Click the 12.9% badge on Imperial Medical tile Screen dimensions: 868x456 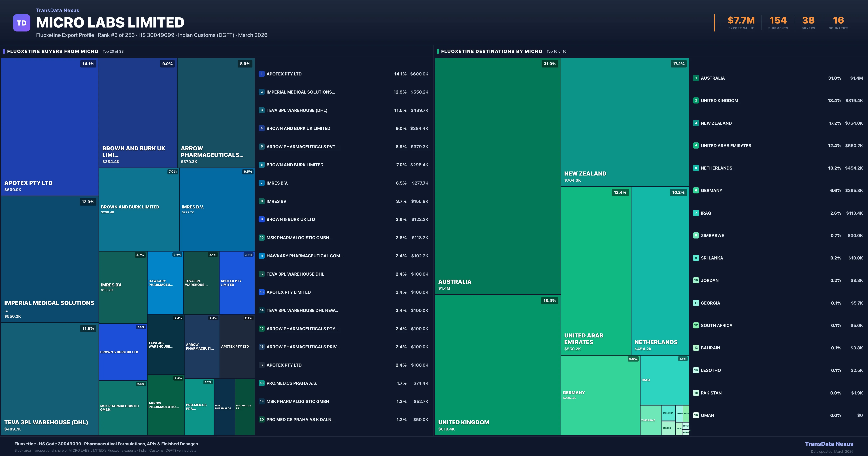tap(88, 202)
